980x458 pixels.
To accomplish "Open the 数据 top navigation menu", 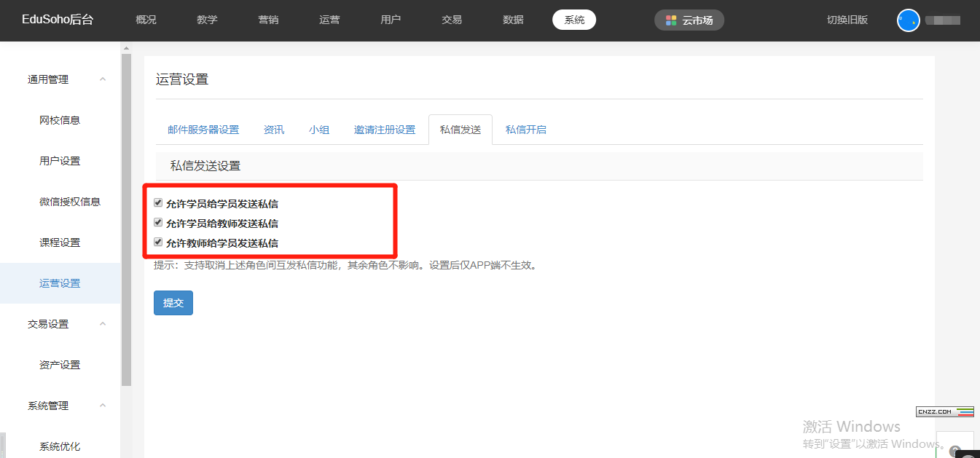I will tap(513, 20).
